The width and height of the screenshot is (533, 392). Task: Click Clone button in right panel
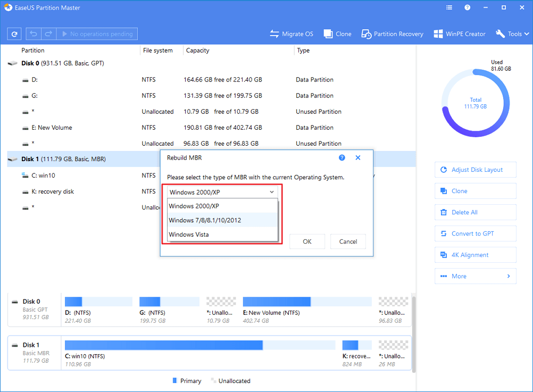pyautogui.click(x=475, y=191)
